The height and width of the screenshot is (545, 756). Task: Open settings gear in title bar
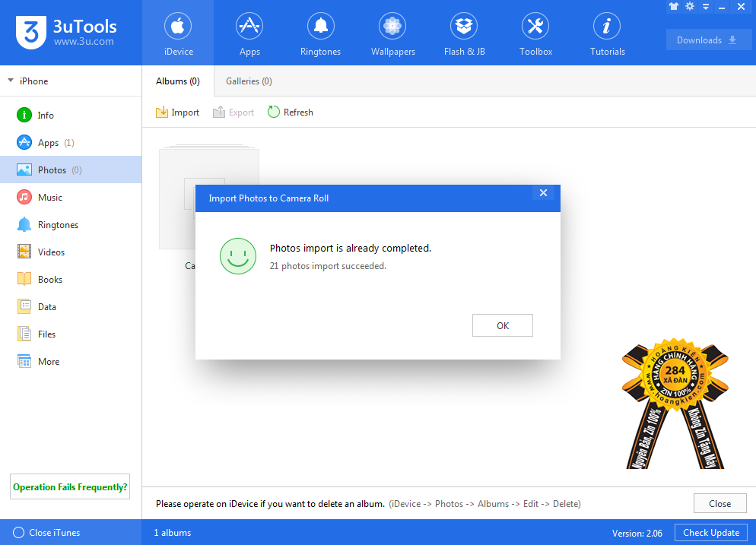click(690, 6)
